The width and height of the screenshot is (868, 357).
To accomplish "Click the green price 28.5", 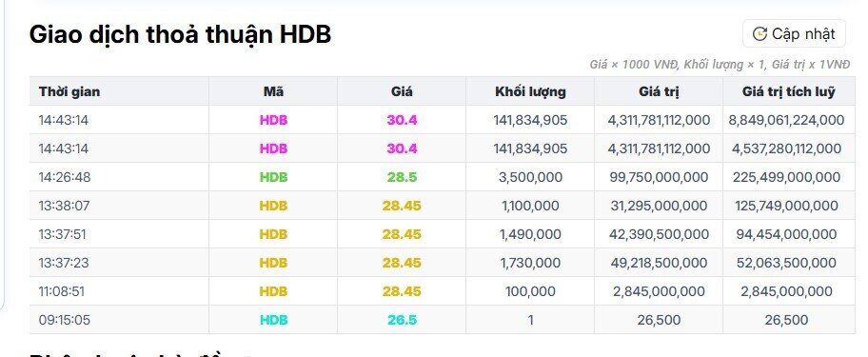I will [x=402, y=177].
